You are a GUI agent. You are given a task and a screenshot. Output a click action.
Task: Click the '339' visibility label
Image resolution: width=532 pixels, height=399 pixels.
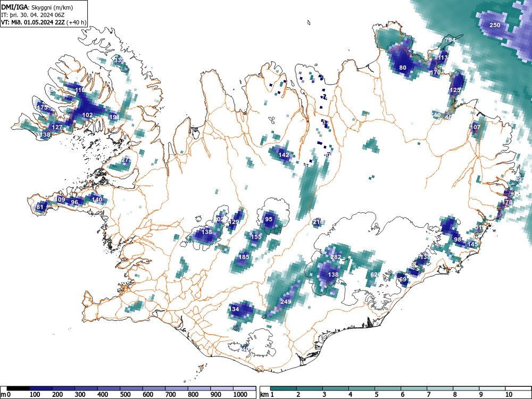click(119, 61)
